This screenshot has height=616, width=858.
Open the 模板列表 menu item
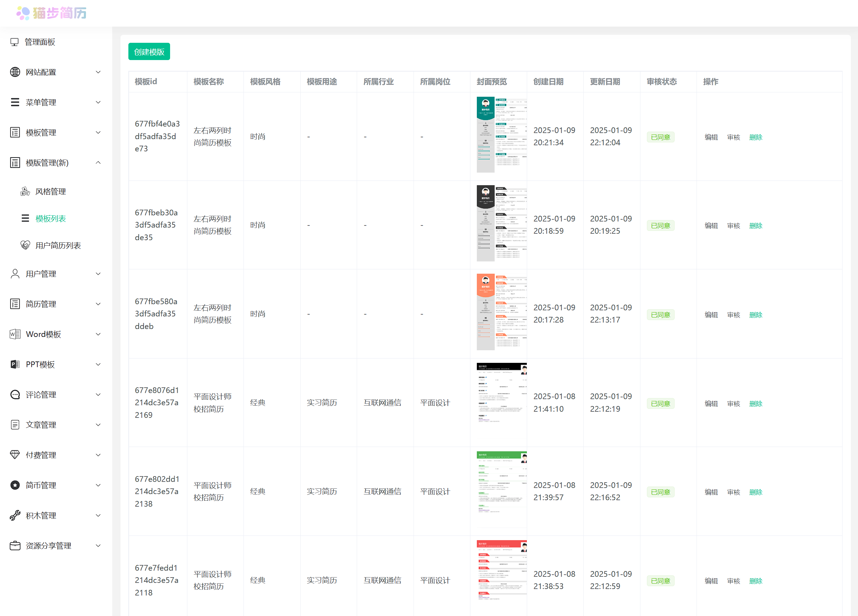point(50,218)
